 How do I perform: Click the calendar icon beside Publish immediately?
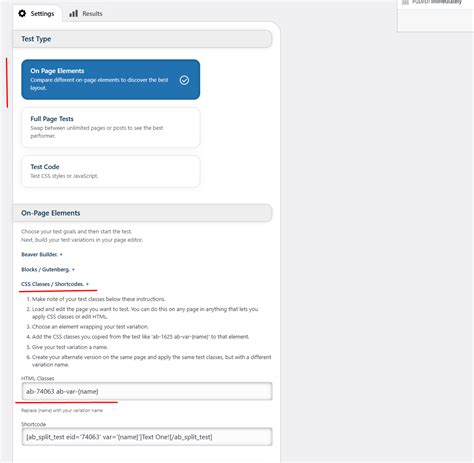pyautogui.click(x=405, y=2)
